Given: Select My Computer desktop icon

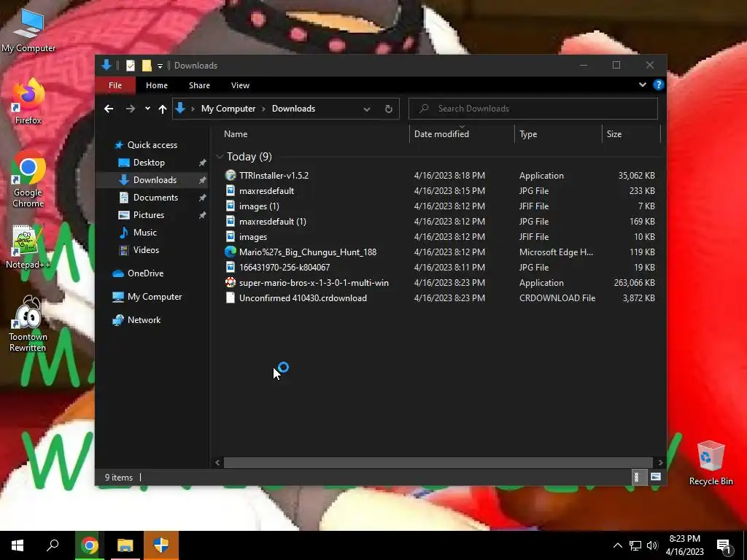Looking at the screenshot, I should click(28, 31).
